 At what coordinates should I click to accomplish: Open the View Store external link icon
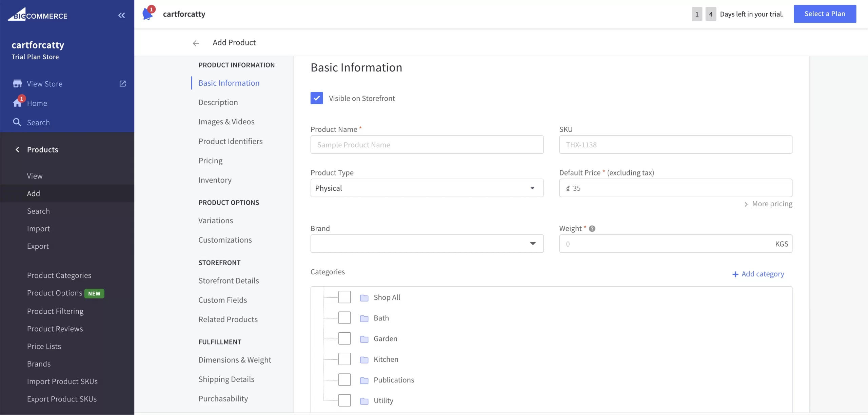123,84
